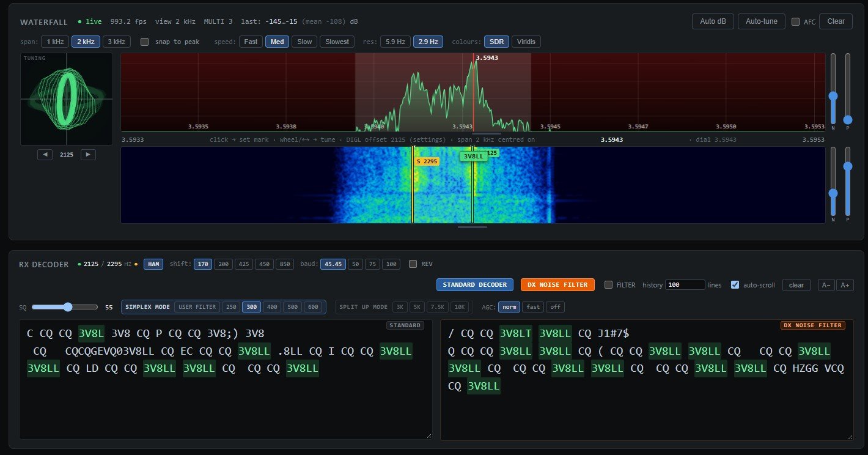Viewport: 868px width, 455px height.
Task: Decrease decoder font size with A− button
Action: 826,285
